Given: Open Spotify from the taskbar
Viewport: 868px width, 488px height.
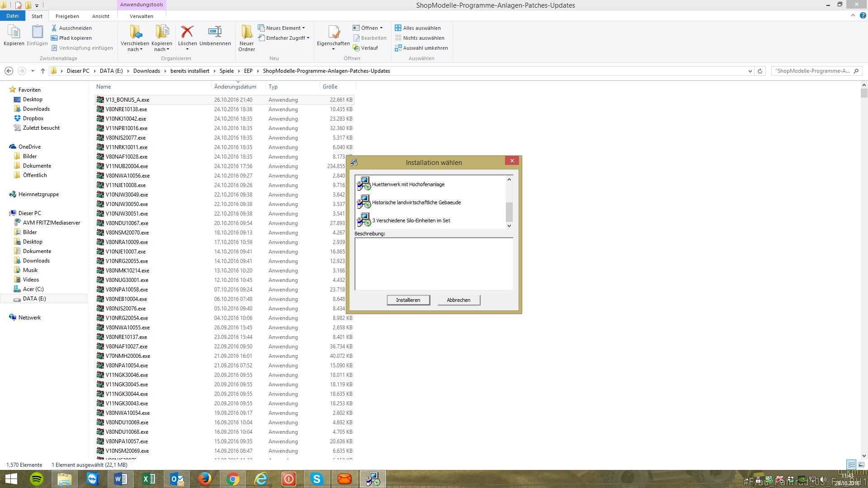Looking at the screenshot, I should click(x=37, y=479).
